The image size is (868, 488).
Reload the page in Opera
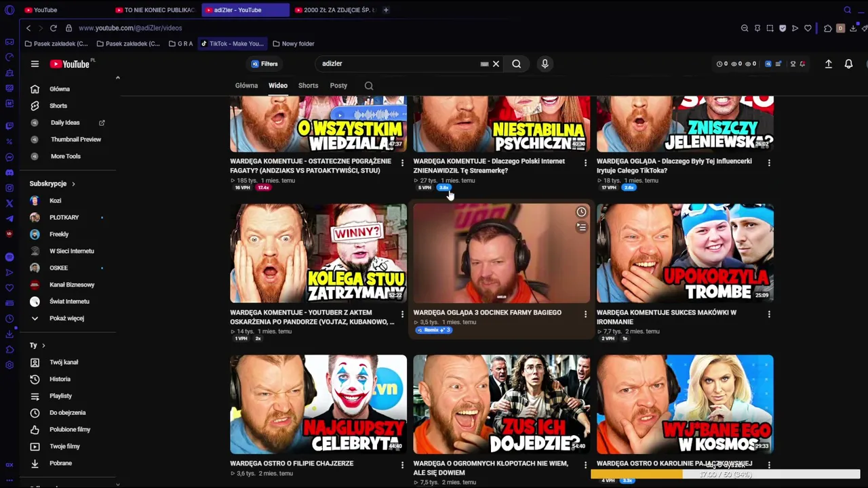coord(54,28)
